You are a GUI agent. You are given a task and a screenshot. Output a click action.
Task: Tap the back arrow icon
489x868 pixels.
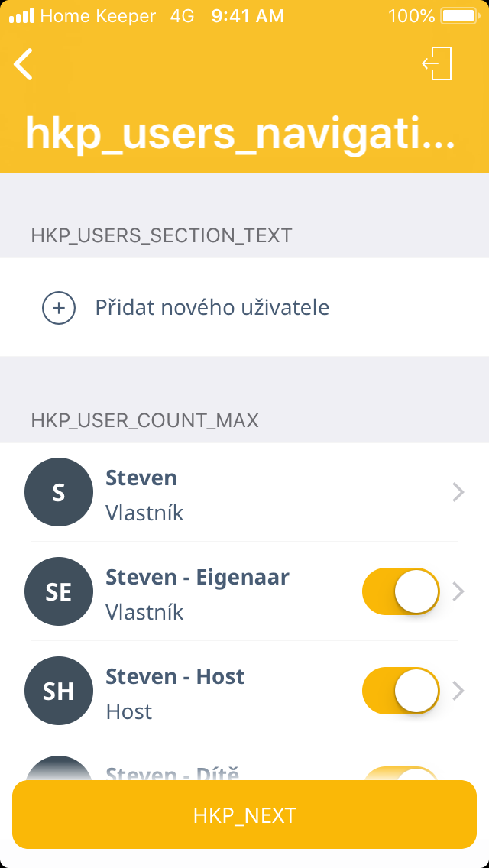[24, 64]
